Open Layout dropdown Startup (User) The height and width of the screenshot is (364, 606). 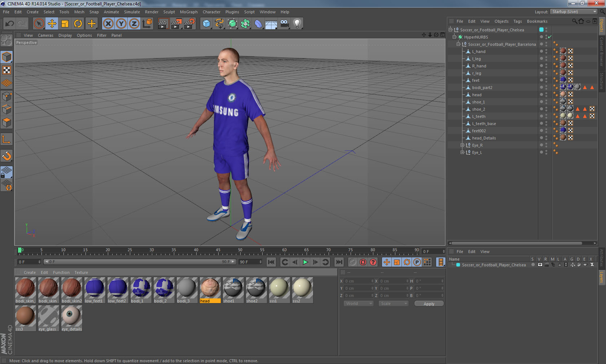pyautogui.click(x=574, y=12)
